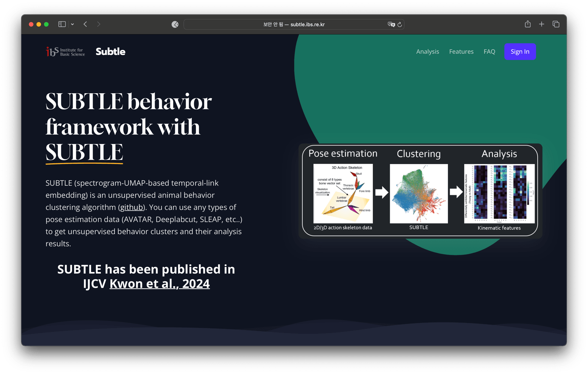Open the FAQ nav link
The height and width of the screenshot is (374, 588).
point(489,52)
